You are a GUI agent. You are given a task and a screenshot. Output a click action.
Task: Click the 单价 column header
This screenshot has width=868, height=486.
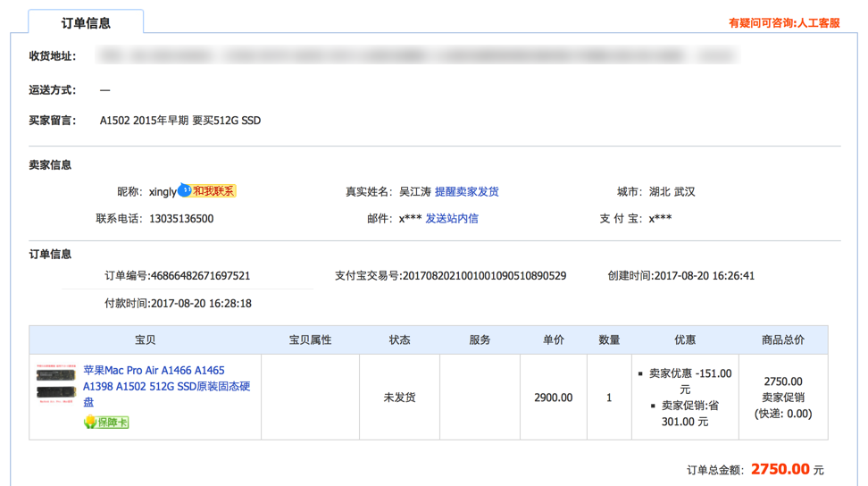tap(553, 339)
